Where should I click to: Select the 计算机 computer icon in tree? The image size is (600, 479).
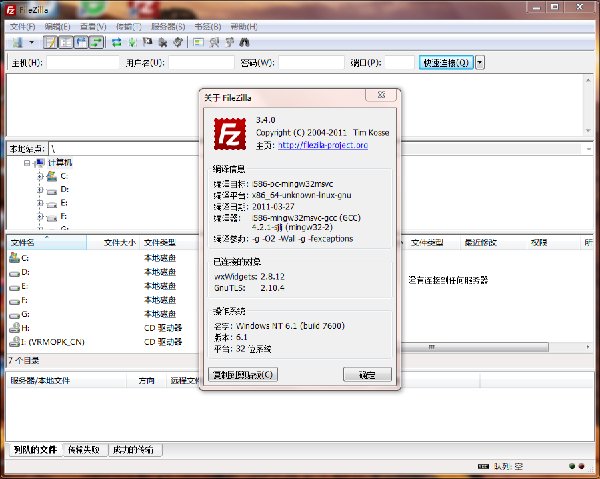click(40, 163)
